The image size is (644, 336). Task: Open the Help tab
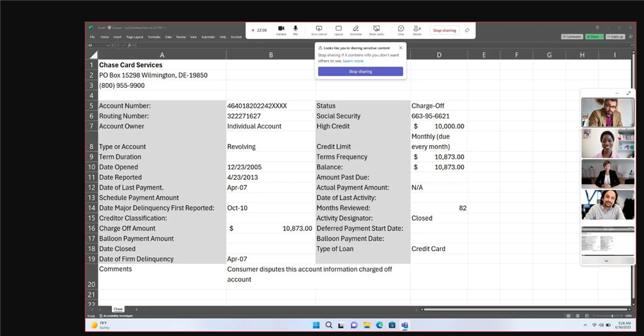(x=223, y=37)
